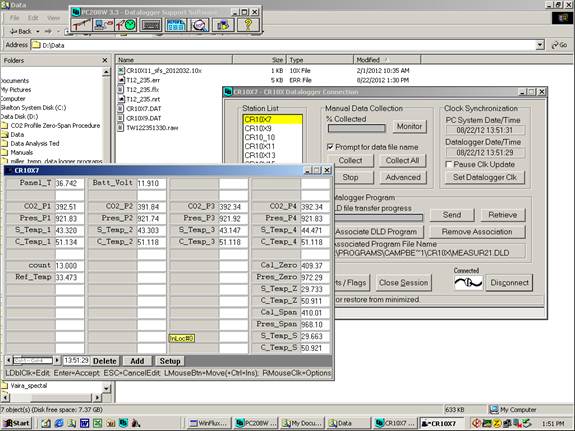The height and width of the screenshot is (431, 575).
Task: Click the right arrow in CR10X7 display footer
Action: (57, 361)
